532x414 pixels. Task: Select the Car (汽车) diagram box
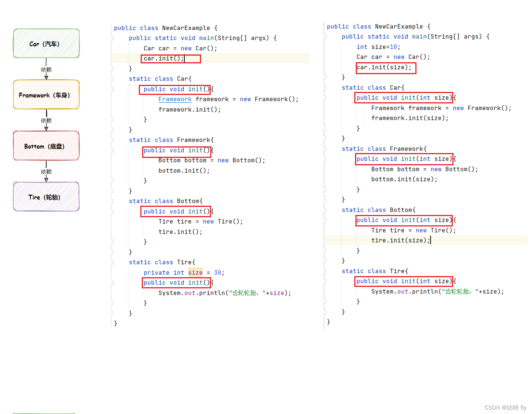(46, 43)
